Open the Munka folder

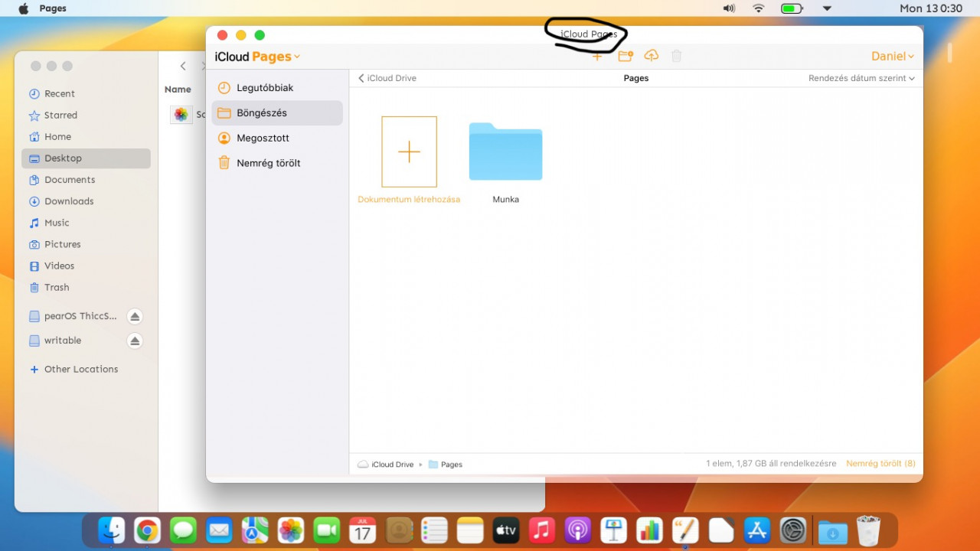505,162
